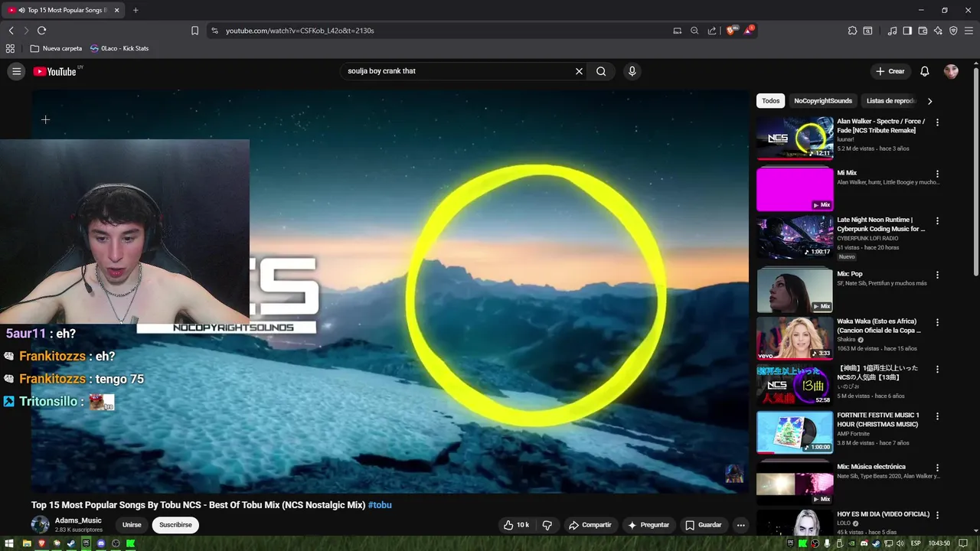Open a new browser tab
Viewport: 980px width, 551px height.
point(136,10)
